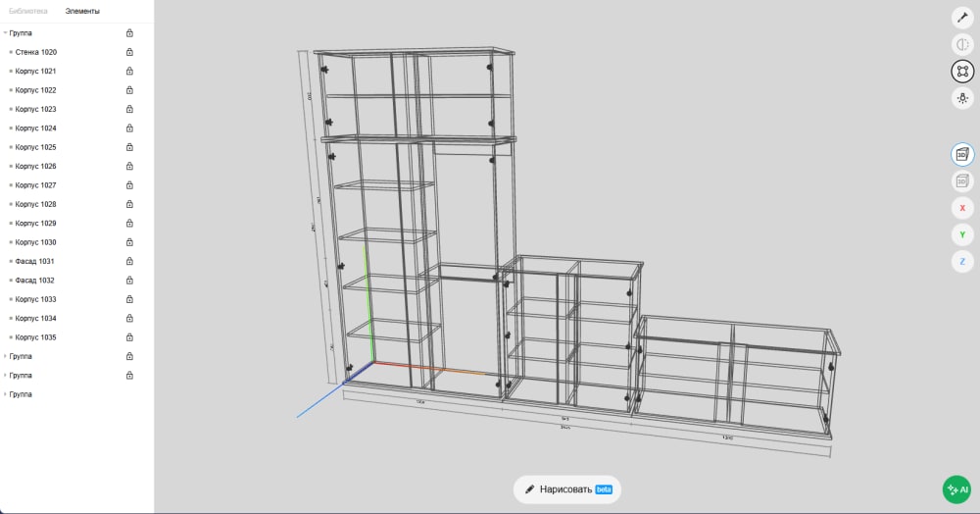Toggle lock on top Группа row
Image resolution: width=980 pixels, height=514 pixels.
pos(129,33)
